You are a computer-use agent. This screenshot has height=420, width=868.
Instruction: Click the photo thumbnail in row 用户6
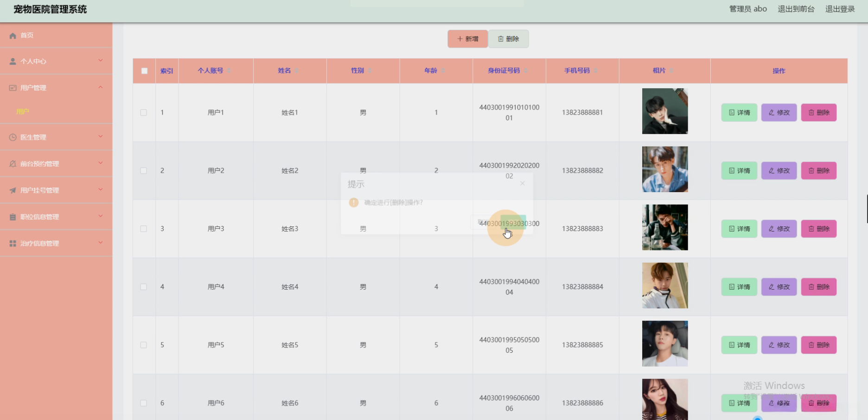tap(665, 400)
